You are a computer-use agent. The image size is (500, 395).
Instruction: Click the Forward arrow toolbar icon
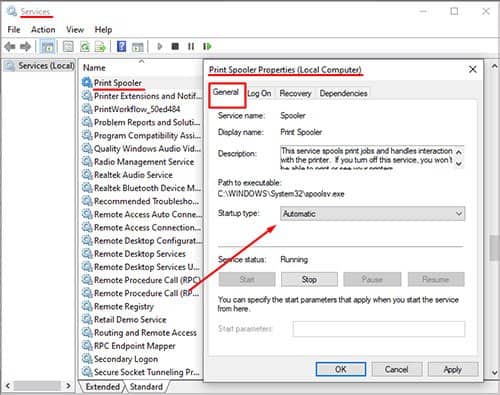pos(25,46)
